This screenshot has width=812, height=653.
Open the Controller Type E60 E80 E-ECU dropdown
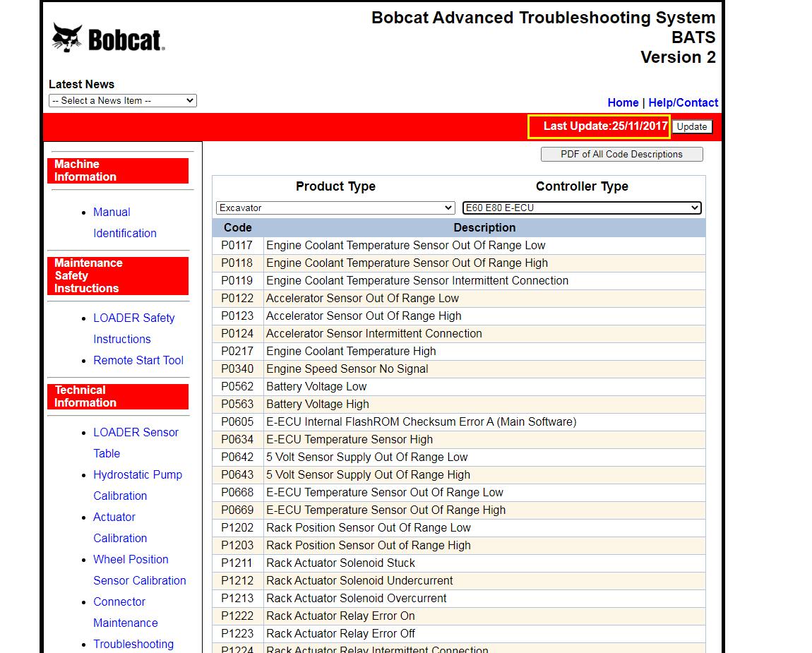582,208
